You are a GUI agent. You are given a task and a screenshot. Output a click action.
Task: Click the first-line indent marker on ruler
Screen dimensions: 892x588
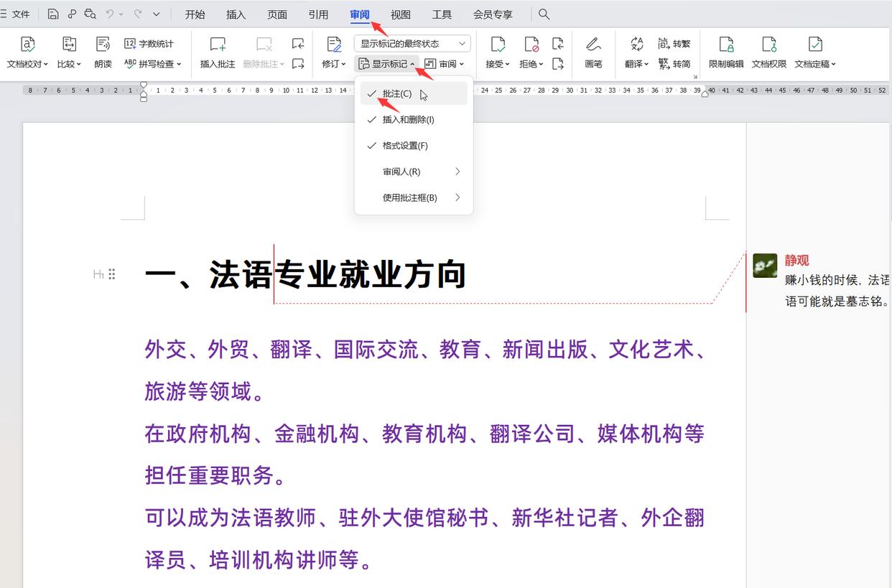(x=144, y=85)
